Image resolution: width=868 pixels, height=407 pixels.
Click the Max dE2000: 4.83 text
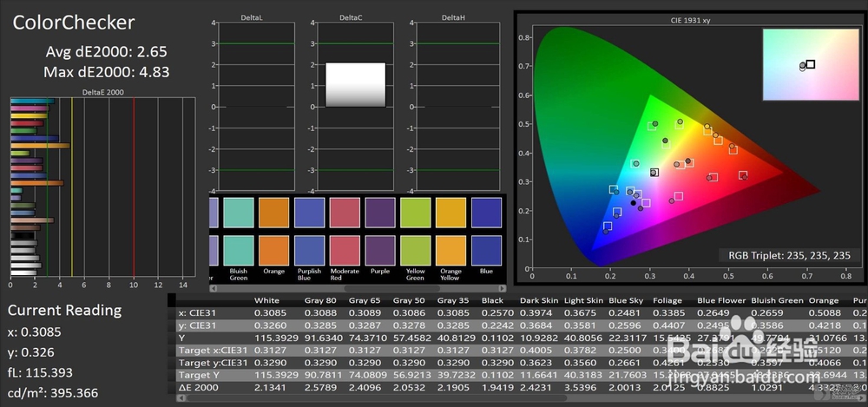click(x=106, y=72)
